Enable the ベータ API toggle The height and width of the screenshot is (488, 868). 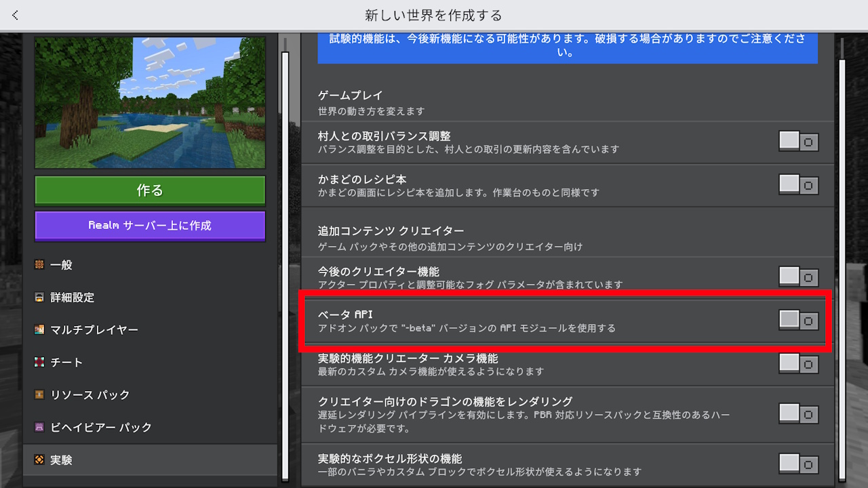pos(798,320)
